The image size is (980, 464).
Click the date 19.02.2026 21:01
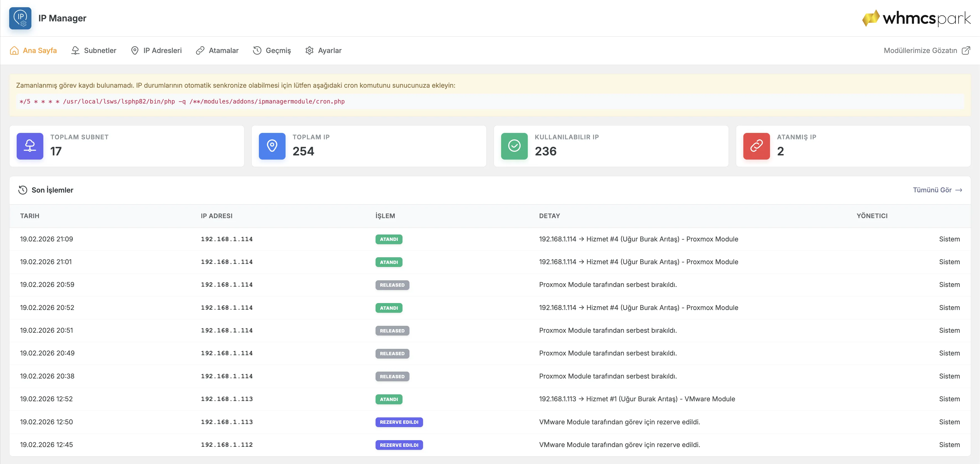pyautogui.click(x=46, y=262)
